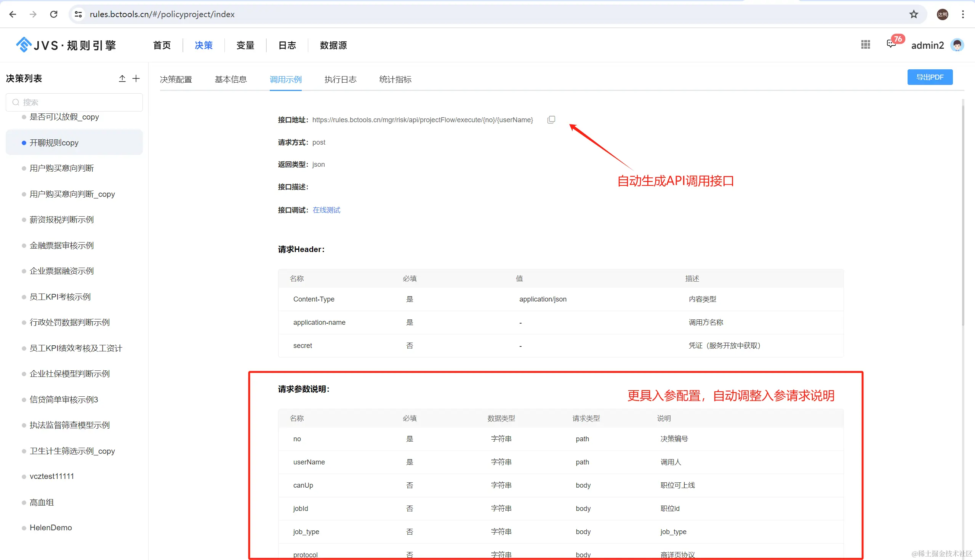Image resolution: width=975 pixels, height=560 pixels.
Task: Open the 数据源 top menu
Action: tap(333, 45)
